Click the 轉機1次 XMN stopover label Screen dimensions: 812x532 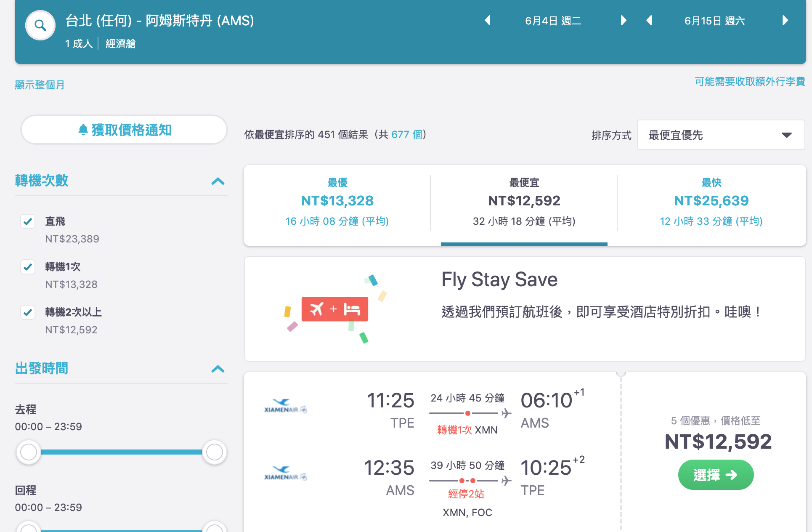pos(467,430)
